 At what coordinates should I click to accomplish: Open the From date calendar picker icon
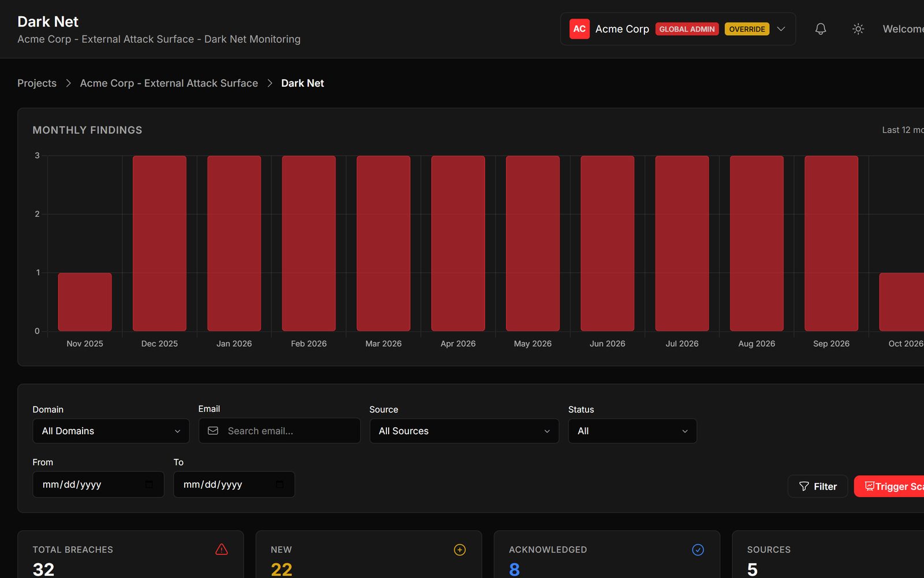tap(149, 484)
